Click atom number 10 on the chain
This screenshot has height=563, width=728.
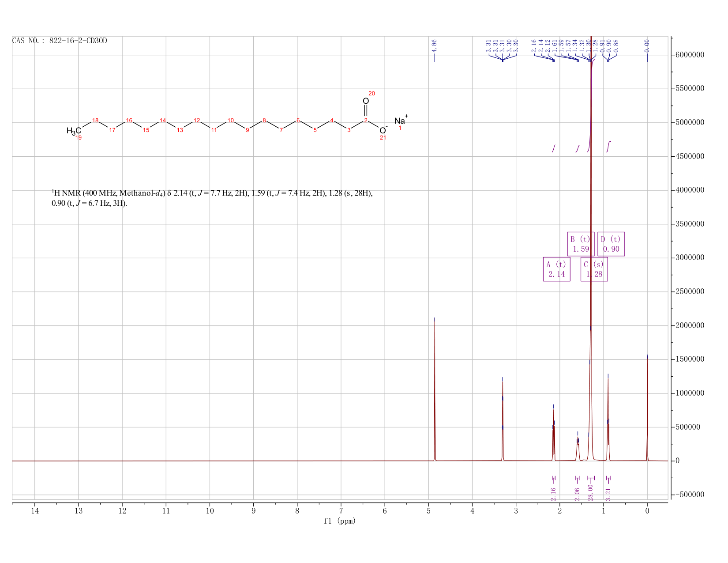(230, 121)
